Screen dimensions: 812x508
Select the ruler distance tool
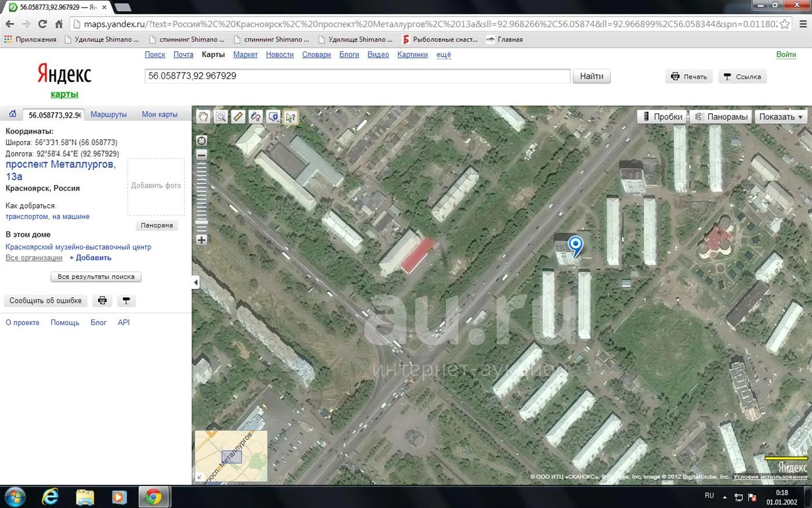pyautogui.click(x=238, y=117)
